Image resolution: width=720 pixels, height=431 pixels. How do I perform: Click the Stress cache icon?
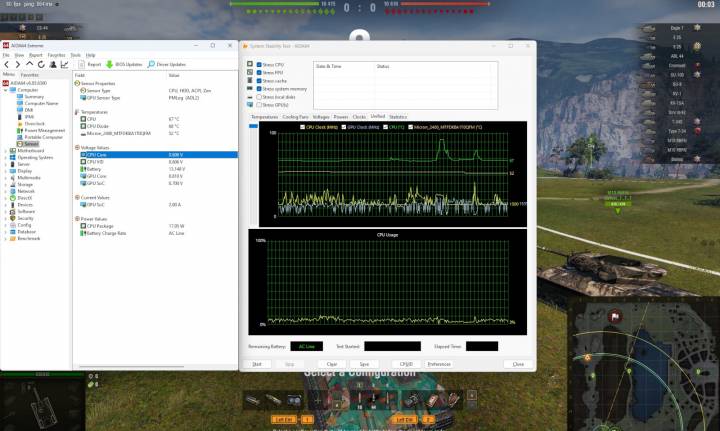tap(250, 80)
